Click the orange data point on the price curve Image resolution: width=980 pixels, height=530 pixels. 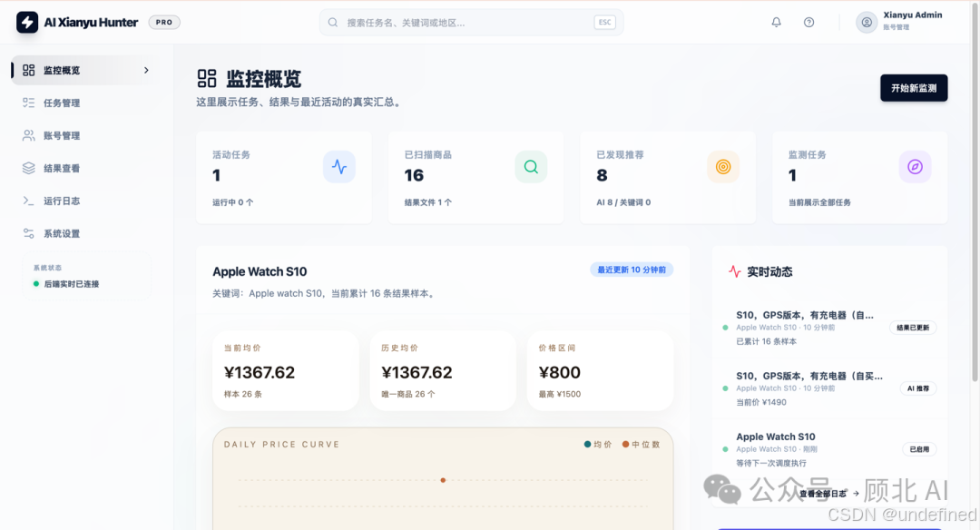pyautogui.click(x=443, y=480)
